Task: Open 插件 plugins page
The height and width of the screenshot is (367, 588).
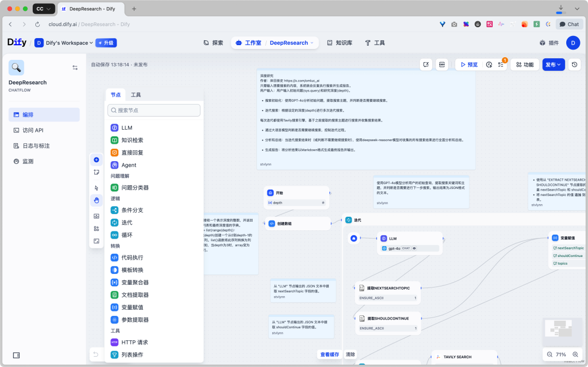Action: pyautogui.click(x=549, y=42)
